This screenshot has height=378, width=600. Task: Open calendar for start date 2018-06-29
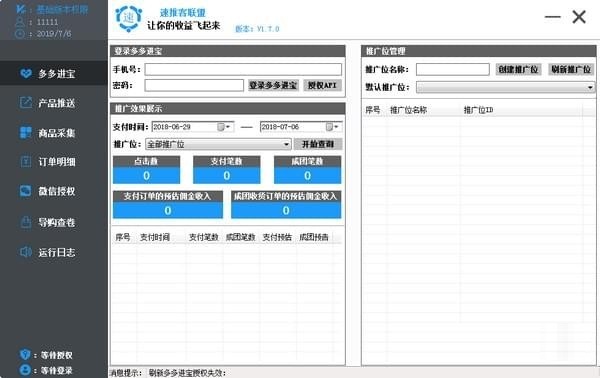pyautogui.click(x=223, y=127)
